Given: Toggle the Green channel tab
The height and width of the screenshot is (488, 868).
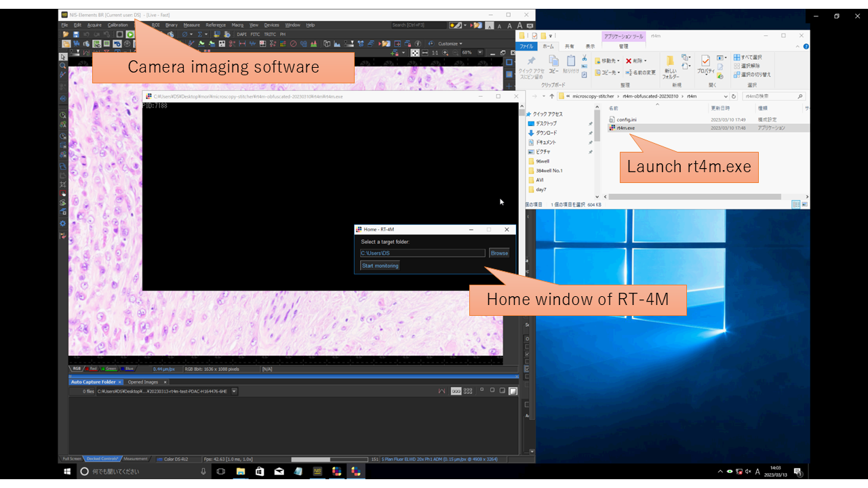Looking at the screenshot, I should 109,369.
